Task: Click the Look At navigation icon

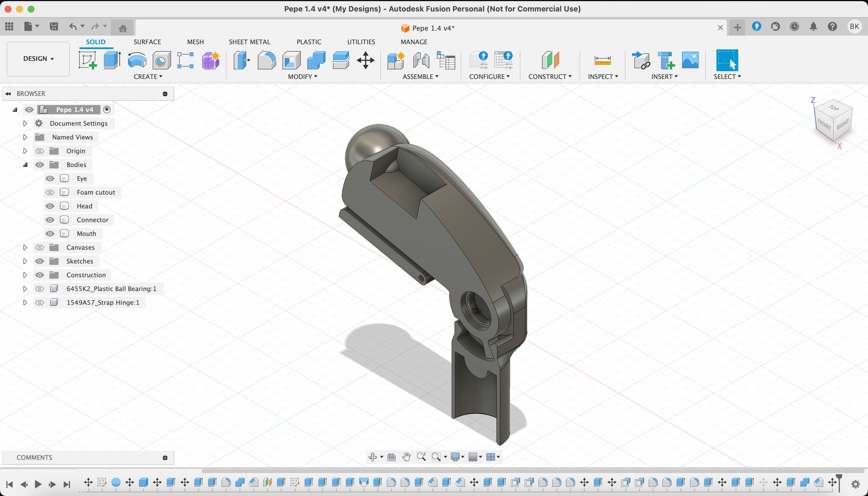Action: [392, 457]
